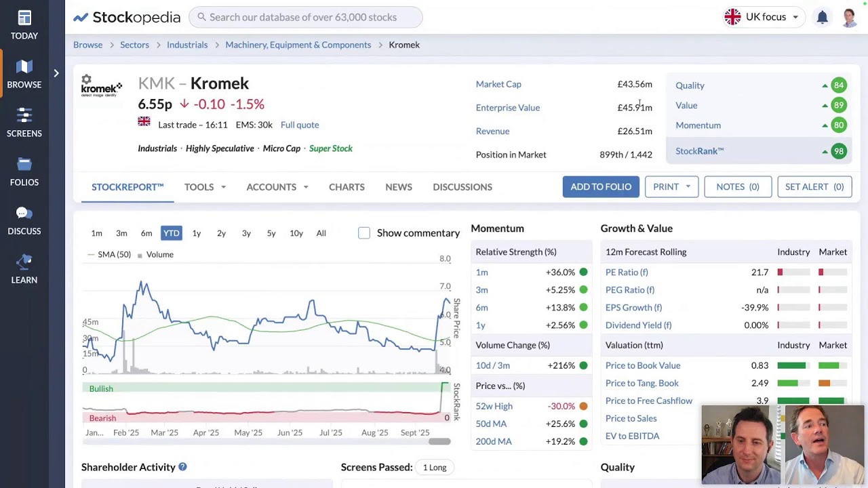The image size is (868, 488).
Task: Open the Print dropdown button
Action: (x=671, y=186)
